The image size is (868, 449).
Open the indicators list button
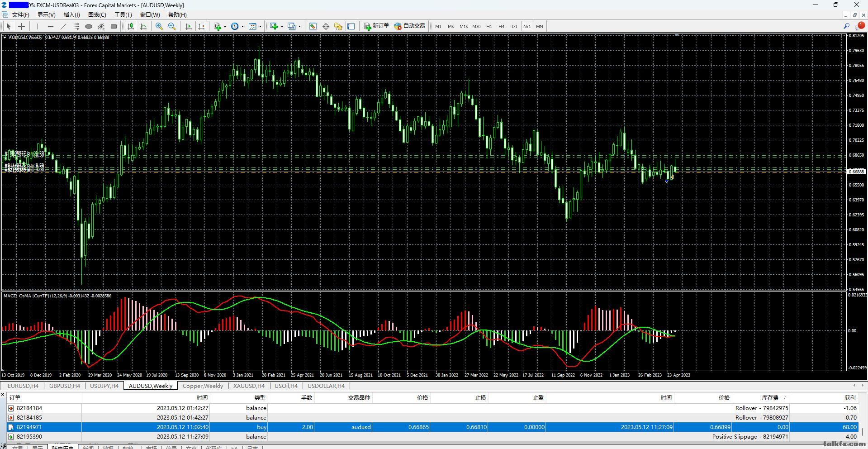218,26
